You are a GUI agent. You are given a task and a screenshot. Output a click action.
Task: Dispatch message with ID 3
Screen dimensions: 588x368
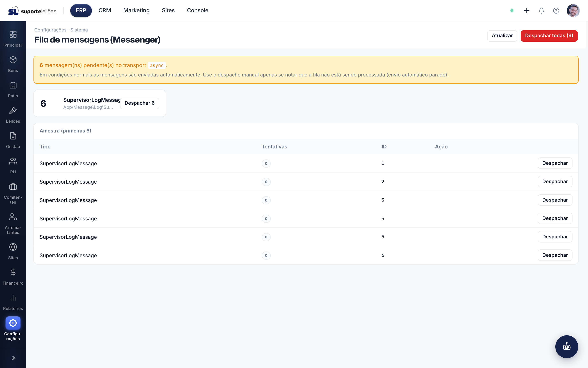555,200
